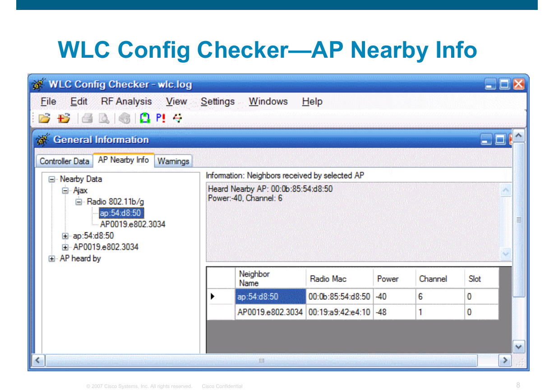Click the 00:0b:85:54:d8:50 Radio Mac cell
The width and height of the screenshot is (554, 392).
pyautogui.click(x=339, y=296)
